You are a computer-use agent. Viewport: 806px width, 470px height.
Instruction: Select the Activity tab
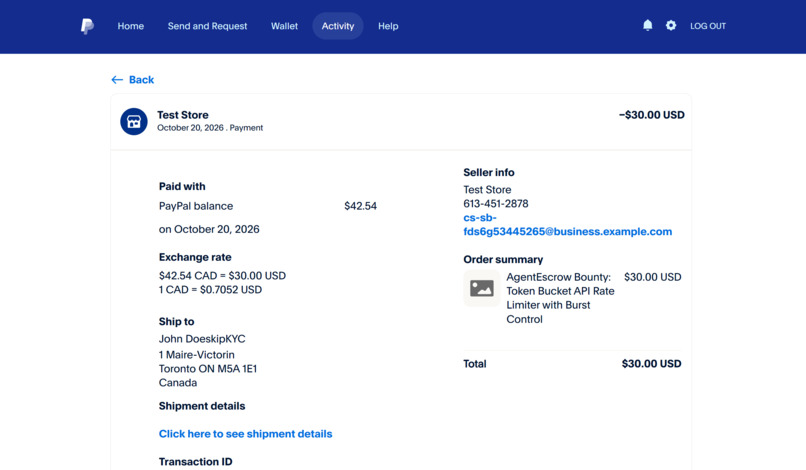[x=338, y=26]
